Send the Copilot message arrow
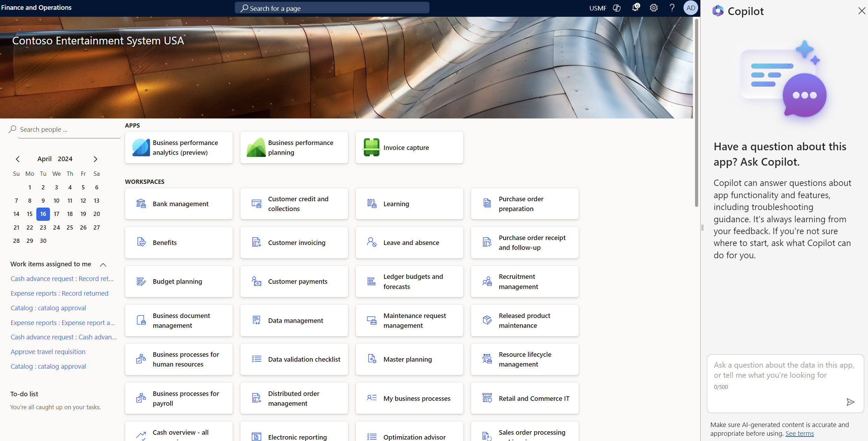The height and width of the screenshot is (441, 868). tap(851, 402)
